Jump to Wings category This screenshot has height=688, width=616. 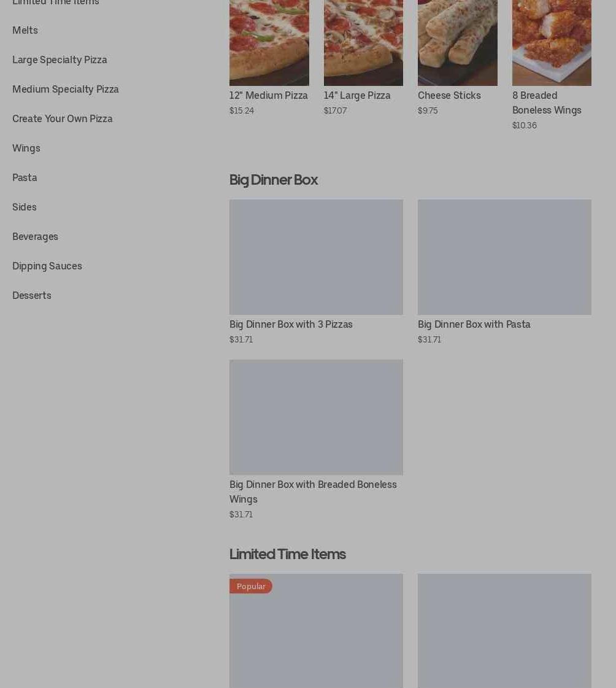tap(26, 149)
